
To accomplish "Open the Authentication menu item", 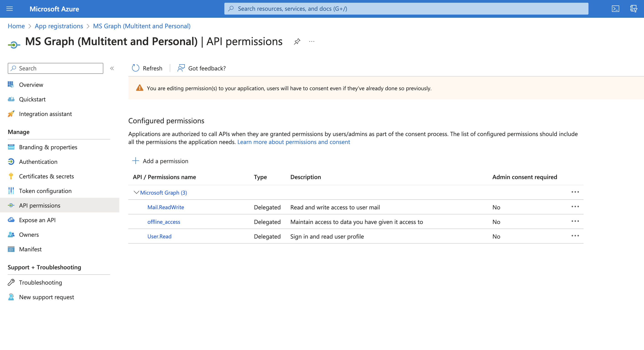I will coord(38,162).
